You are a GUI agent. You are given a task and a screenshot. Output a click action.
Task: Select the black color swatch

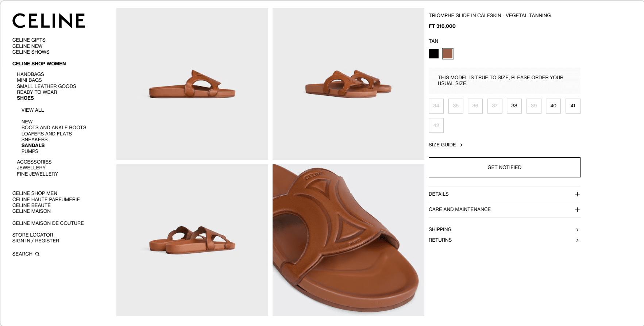point(433,54)
